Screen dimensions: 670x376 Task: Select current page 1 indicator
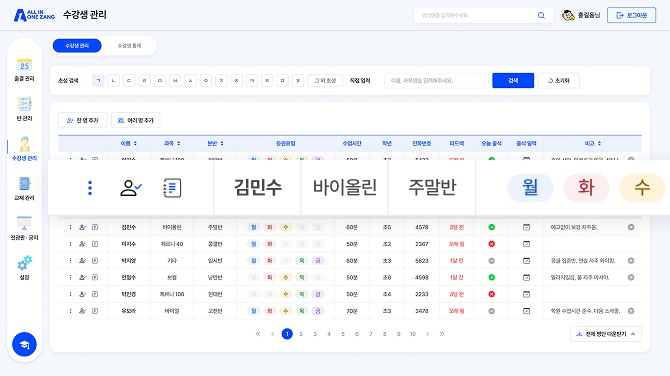(x=287, y=334)
